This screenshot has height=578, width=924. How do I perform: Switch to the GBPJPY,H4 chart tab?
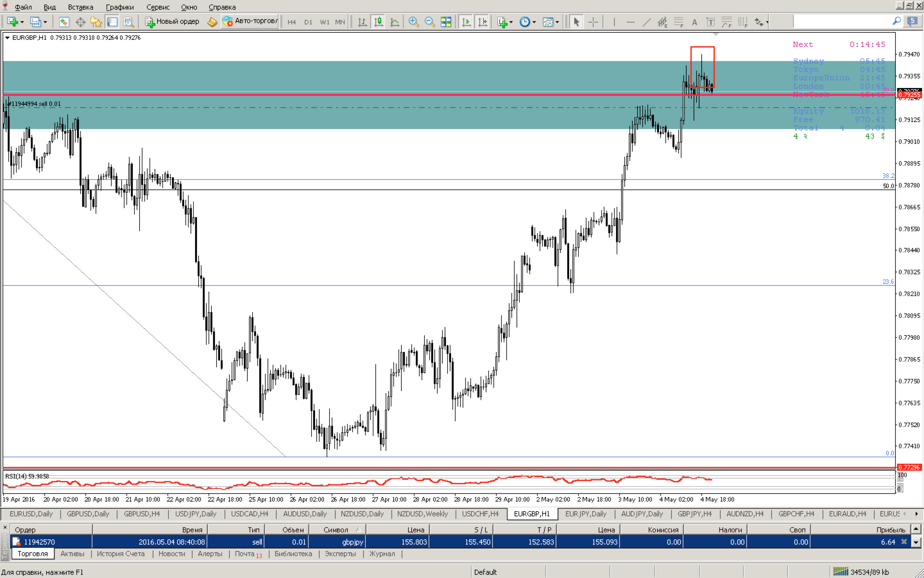695,514
